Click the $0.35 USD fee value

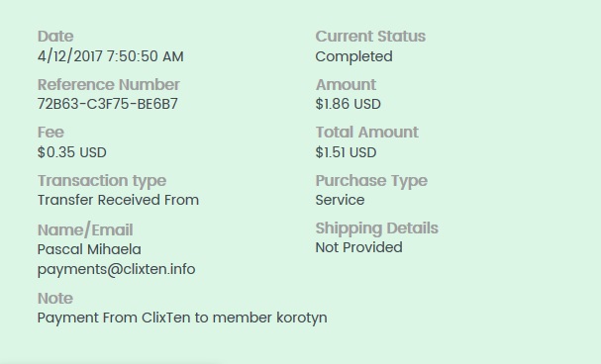[x=72, y=152]
